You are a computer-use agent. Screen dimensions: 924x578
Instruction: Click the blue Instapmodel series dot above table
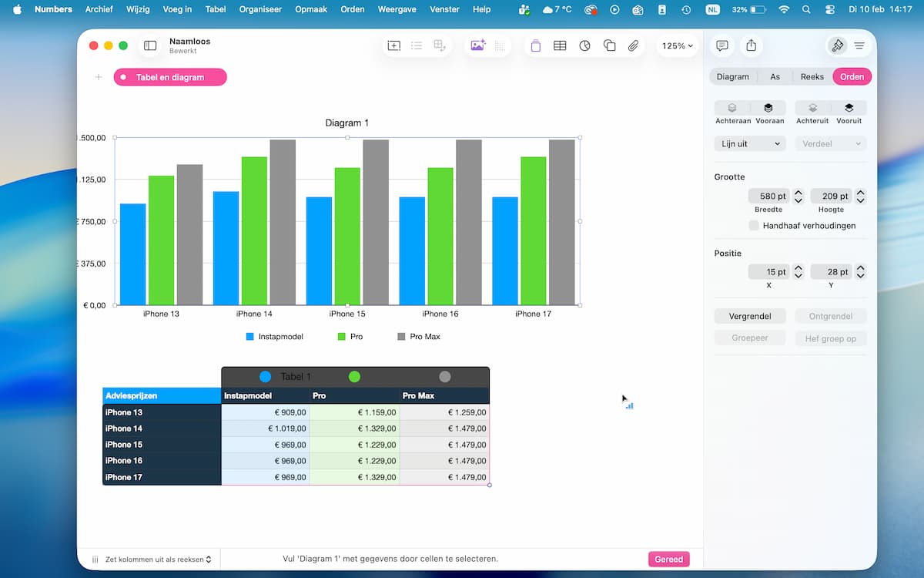point(265,377)
